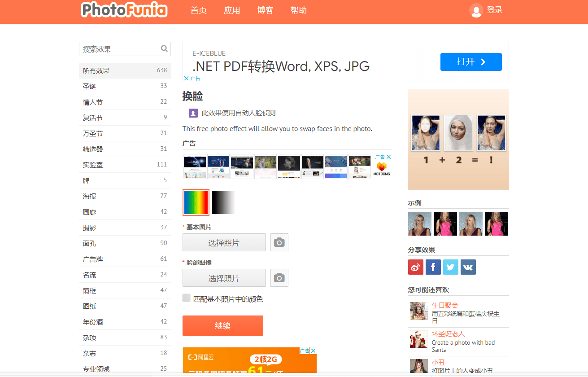The width and height of the screenshot is (588, 377).
Task: Click the face detection badge icon
Action: tap(193, 113)
